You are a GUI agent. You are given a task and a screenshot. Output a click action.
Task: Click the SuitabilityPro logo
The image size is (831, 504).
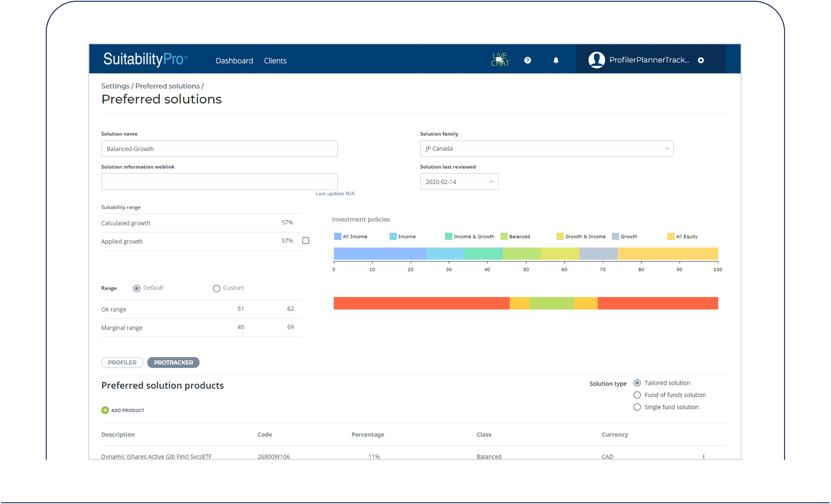tap(145, 59)
